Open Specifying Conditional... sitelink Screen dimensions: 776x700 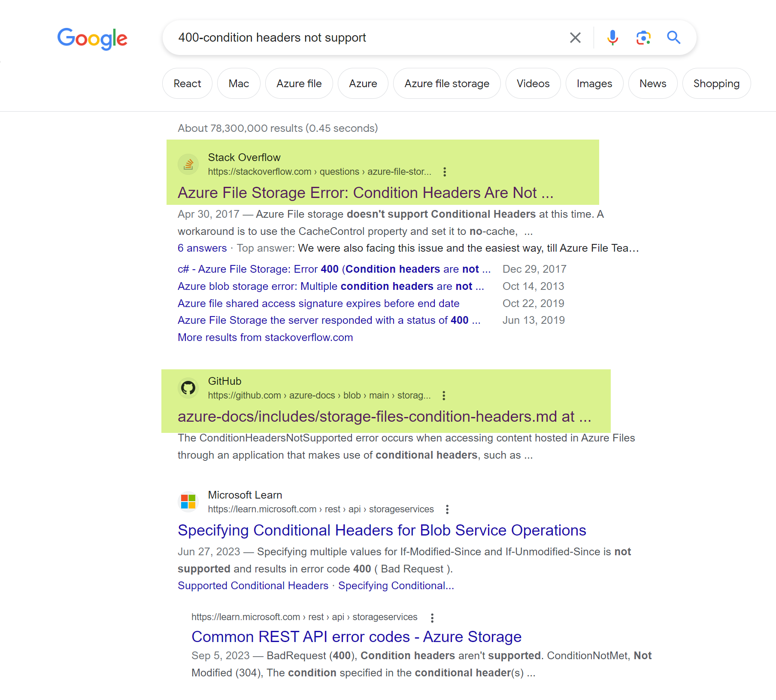pos(396,586)
